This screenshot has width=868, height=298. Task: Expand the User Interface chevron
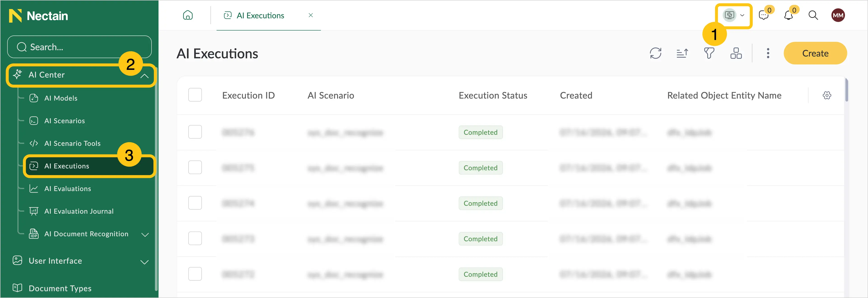click(145, 262)
